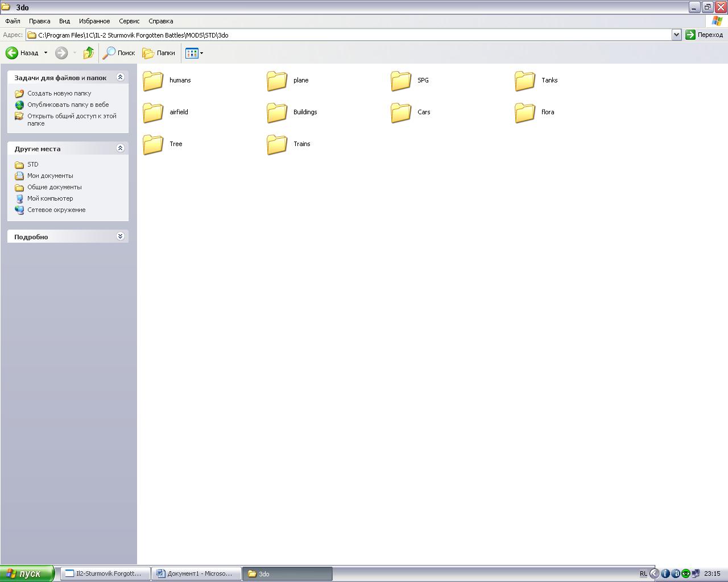This screenshot has width=728, height=582.
Task: Select the Tanks folder icon
Action: (525, 81)
